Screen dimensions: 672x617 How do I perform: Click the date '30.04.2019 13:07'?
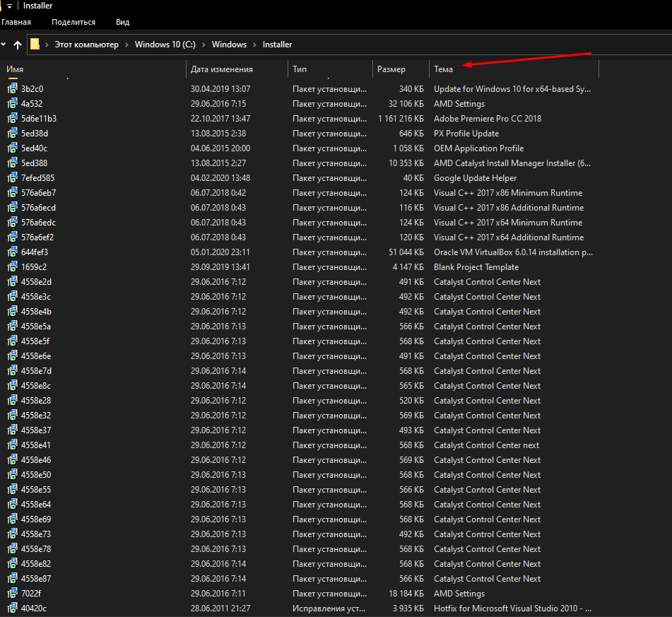(220, 89)
